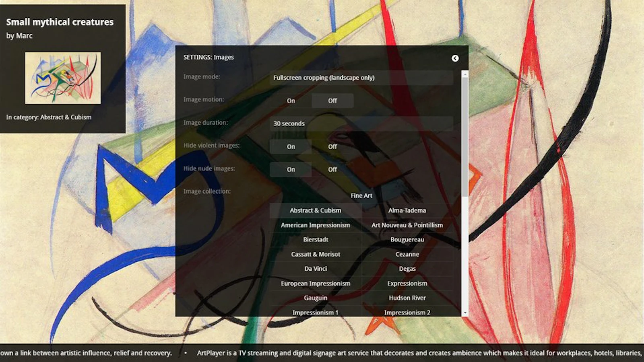This screenshot has width=644, height=362.
Task: Select the Cassatt & Morisot collection
Action: (316, 254)
